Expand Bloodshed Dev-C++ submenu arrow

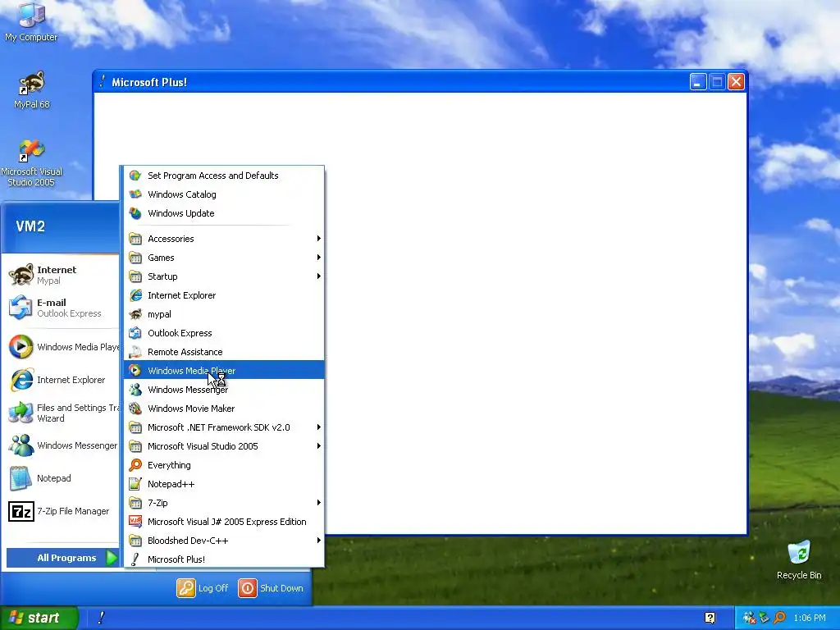coord(319,540)
